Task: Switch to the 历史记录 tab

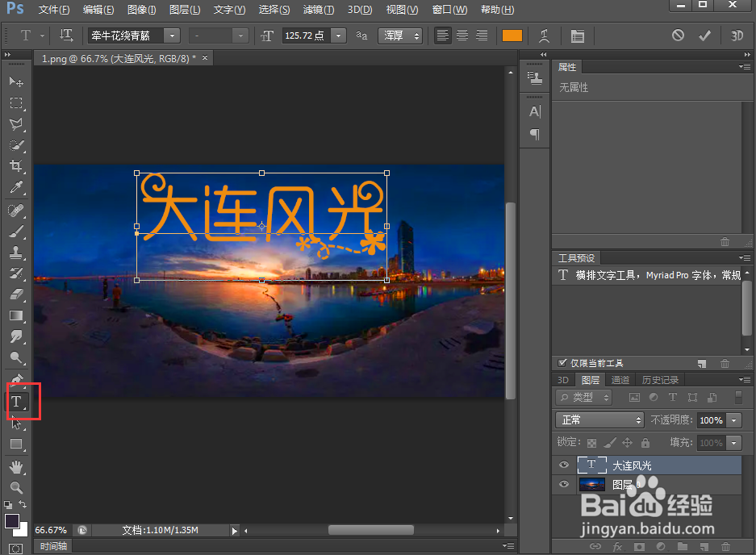Action: tap(660, 380)
